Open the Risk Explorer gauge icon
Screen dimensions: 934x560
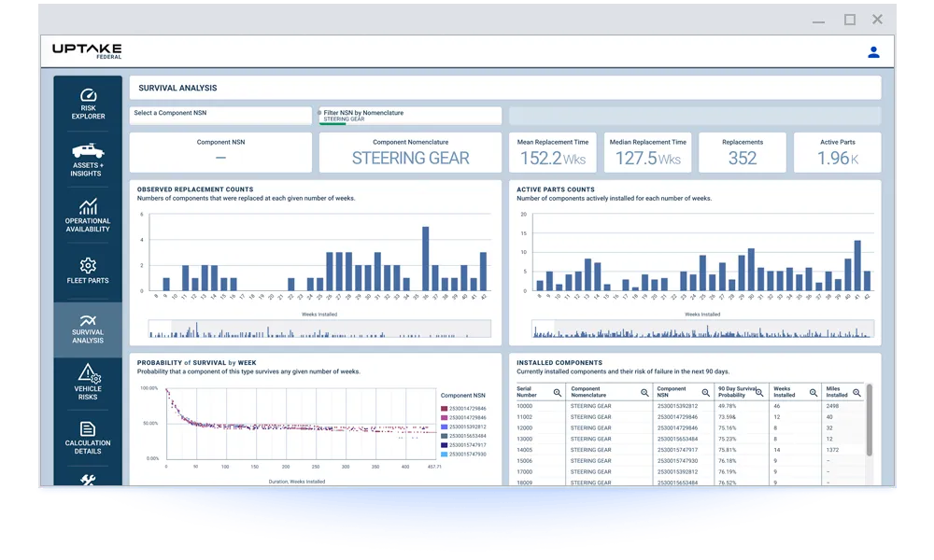[x=88, y=95]
